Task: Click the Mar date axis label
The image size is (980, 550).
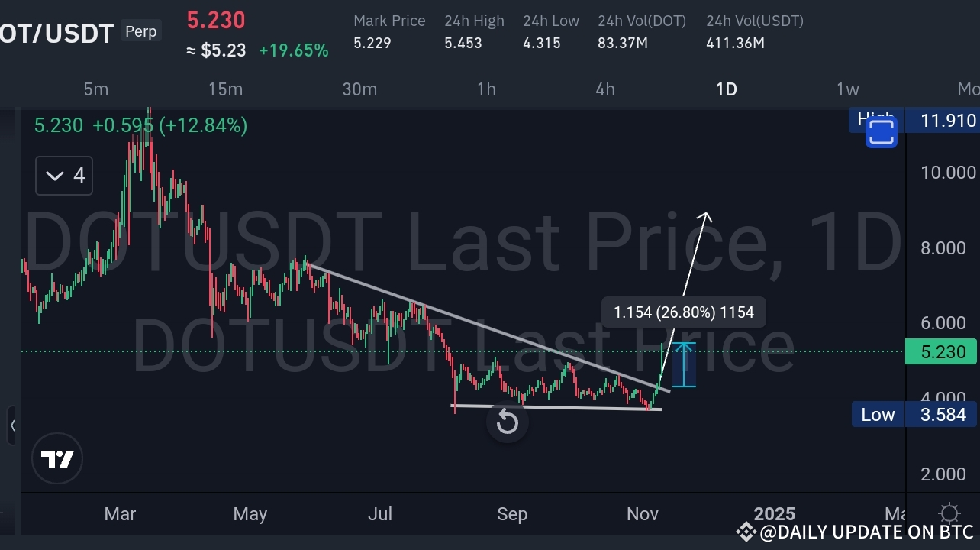Action: coord(120,514)
